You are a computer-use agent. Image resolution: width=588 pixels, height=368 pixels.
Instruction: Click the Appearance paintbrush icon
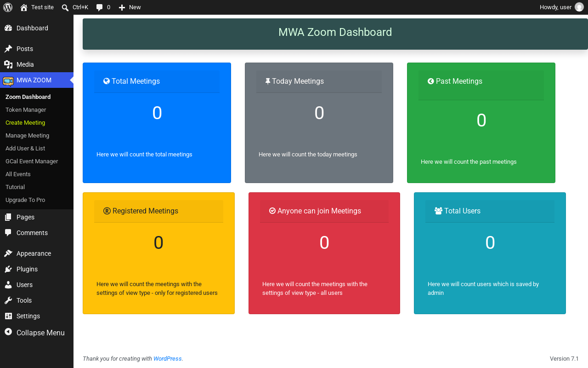[8, 253]
